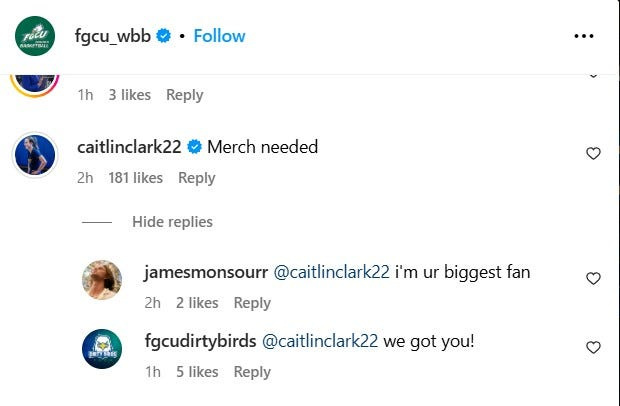
Task: Like caitlinclark22's "Merch needed" comment
Action: tap(593, 153)
